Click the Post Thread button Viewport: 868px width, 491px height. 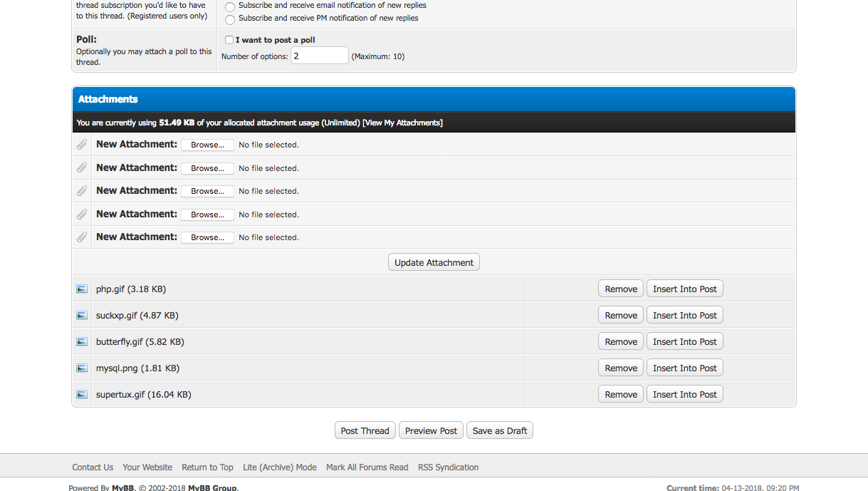click(x=365, y=430)
